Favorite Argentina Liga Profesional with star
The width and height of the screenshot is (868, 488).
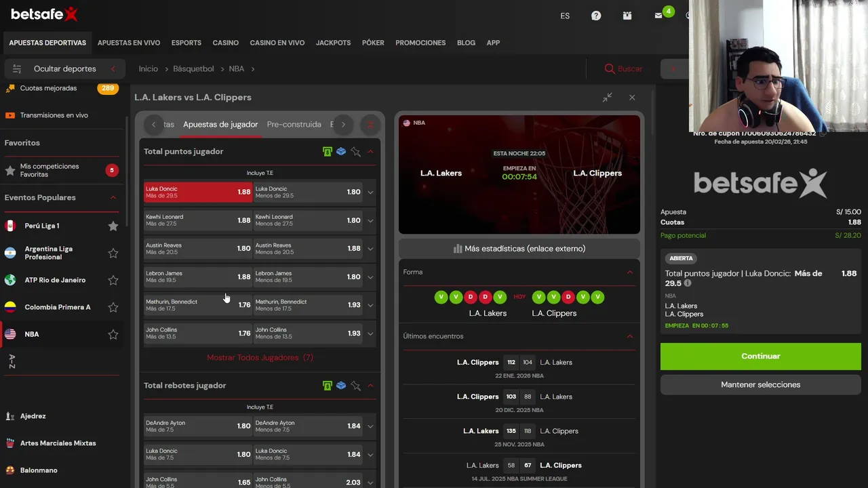click(x=113, y=253)
